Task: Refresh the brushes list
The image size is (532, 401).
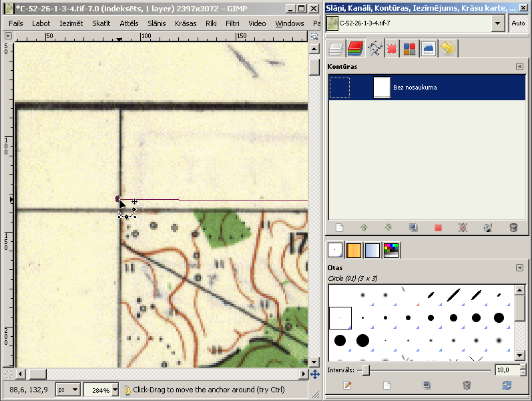Action: (507, 385)
